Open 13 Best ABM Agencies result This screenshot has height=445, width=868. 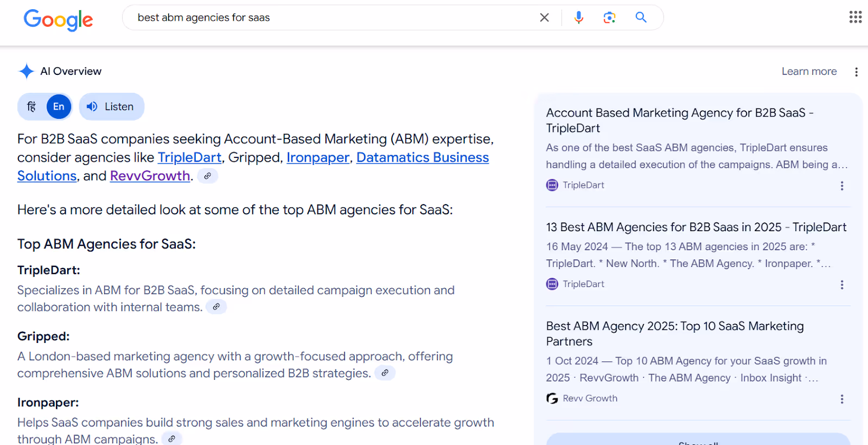pos(696,227)
